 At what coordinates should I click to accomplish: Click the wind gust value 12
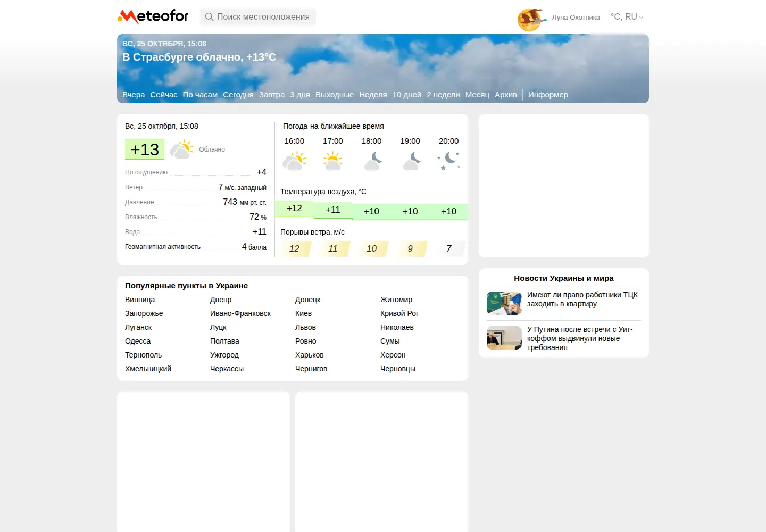(x=294, y=248)
